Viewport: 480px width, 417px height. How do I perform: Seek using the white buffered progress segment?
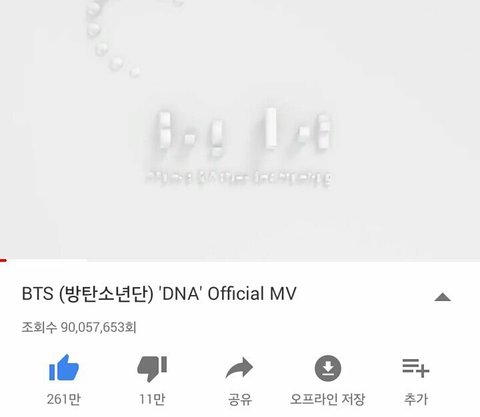pyautogui.click(x=47, y=260)
